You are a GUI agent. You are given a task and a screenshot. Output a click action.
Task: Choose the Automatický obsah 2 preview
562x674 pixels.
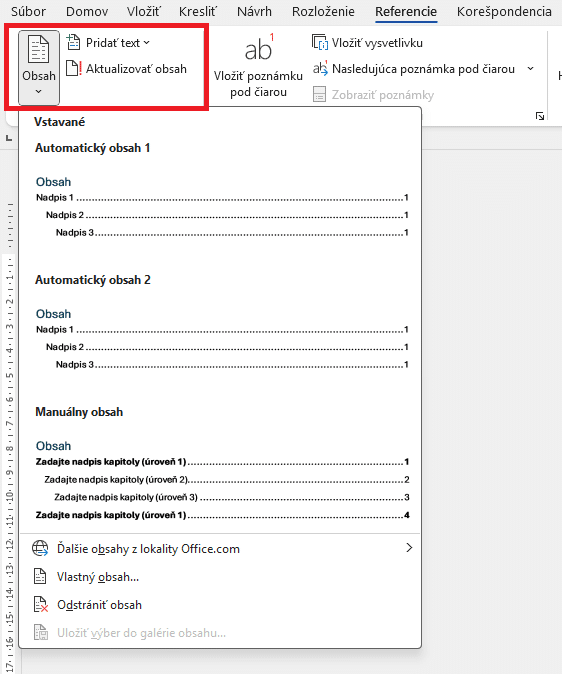click(x=220, y=340)
